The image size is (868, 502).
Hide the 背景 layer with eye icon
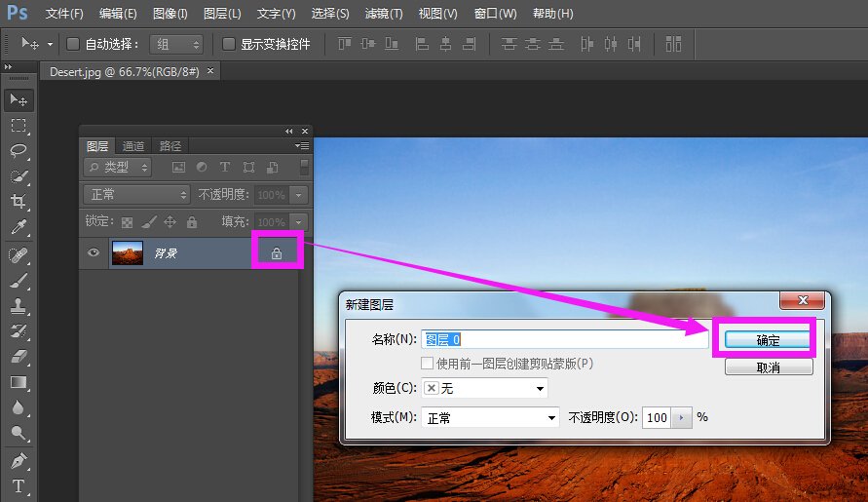94,253
